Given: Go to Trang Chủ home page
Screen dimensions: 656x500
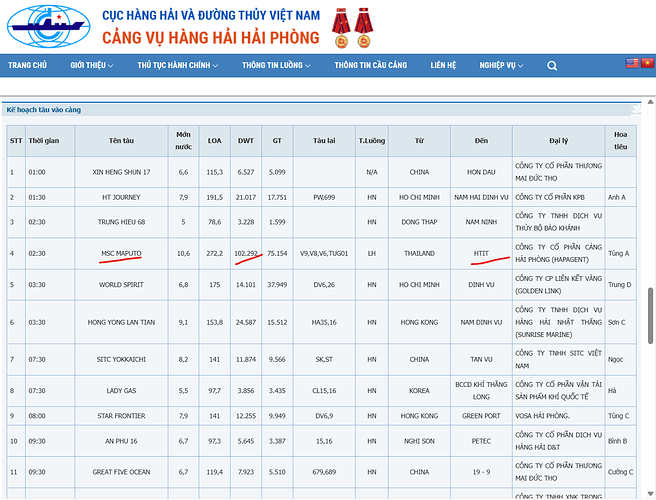Looking at the screenshot, I should click(28, 65).
